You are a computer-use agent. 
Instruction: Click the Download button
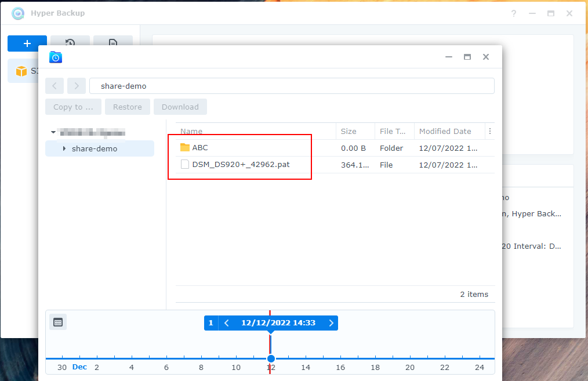[180, 107]
